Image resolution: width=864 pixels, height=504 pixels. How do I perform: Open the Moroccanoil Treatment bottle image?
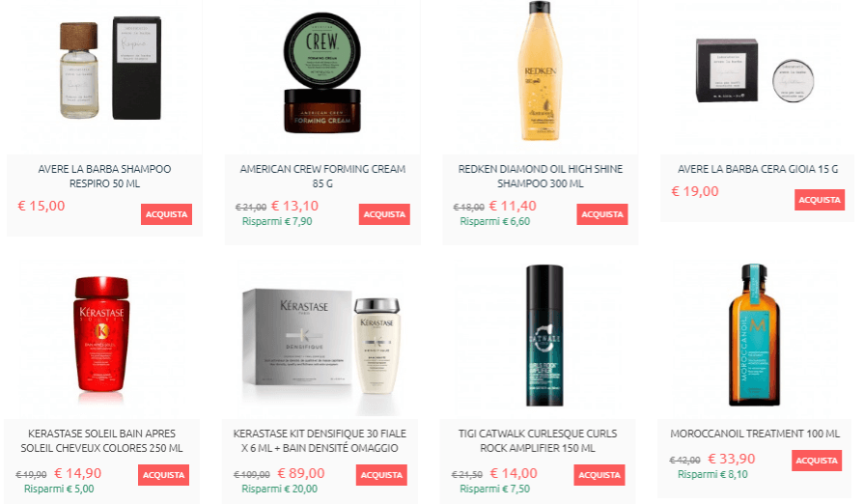(x=755, y=334)
